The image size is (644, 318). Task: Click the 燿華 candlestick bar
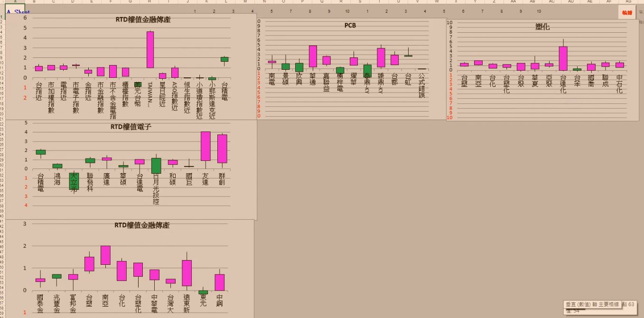pos(354,61)
